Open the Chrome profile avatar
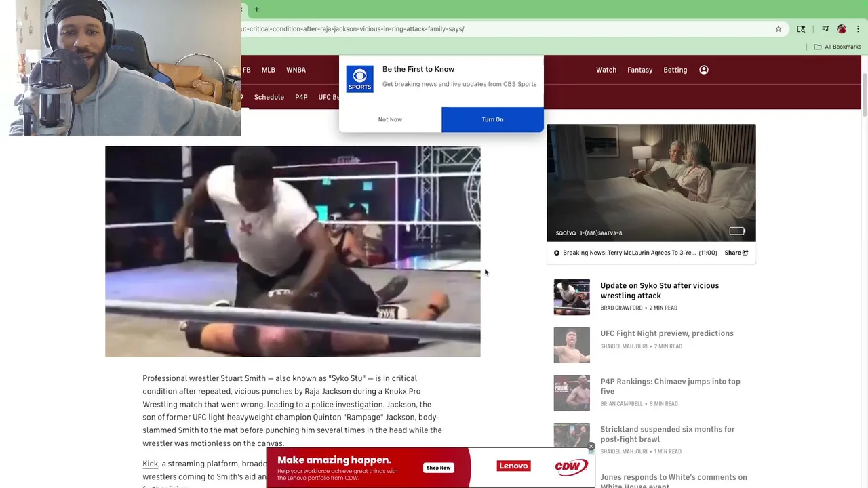 coord(842,29)
